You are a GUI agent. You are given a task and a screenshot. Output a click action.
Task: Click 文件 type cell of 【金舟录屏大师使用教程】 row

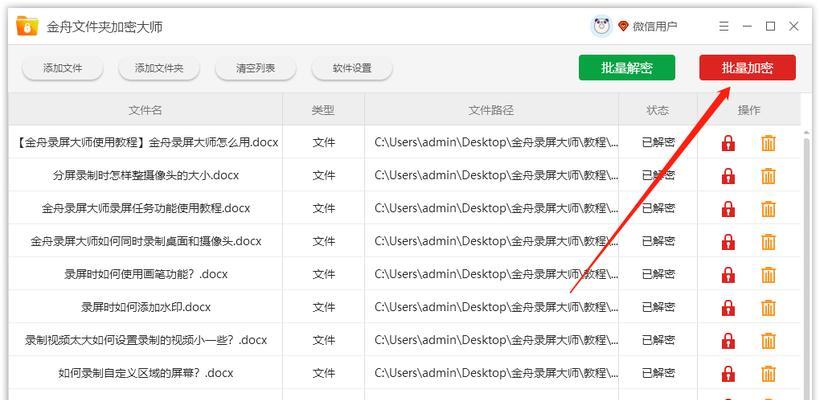tap(324, 143)
